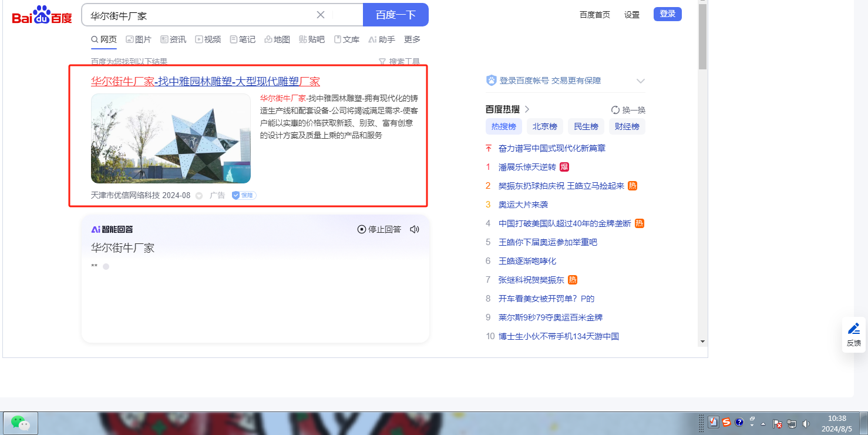Click the AI 智能回答 logo
This screenshot has height=435, width=868.
tap(112, 229)
